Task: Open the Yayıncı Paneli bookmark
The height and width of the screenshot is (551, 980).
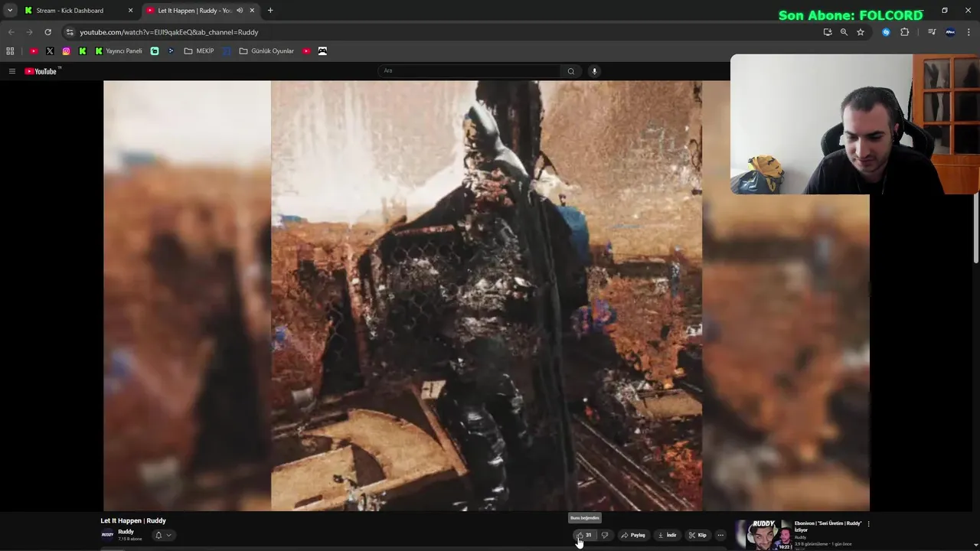Action: pyautogui.click(x=119, y=51)
